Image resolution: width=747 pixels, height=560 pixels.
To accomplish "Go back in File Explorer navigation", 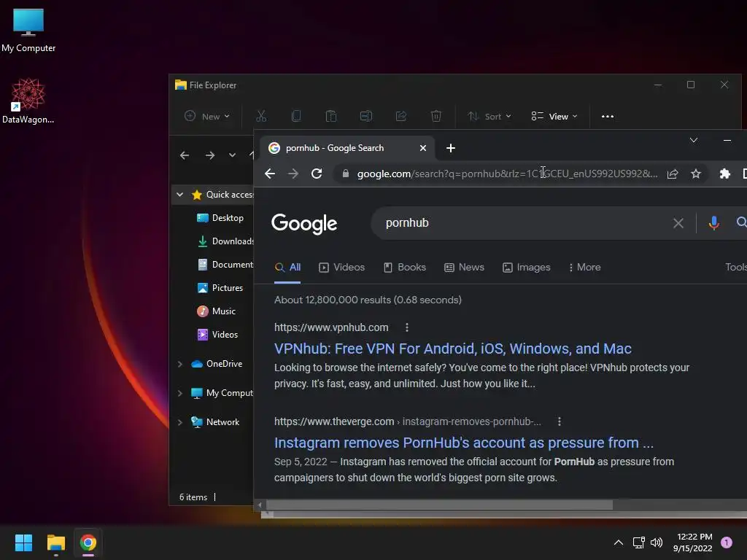I will coord(185,155).
